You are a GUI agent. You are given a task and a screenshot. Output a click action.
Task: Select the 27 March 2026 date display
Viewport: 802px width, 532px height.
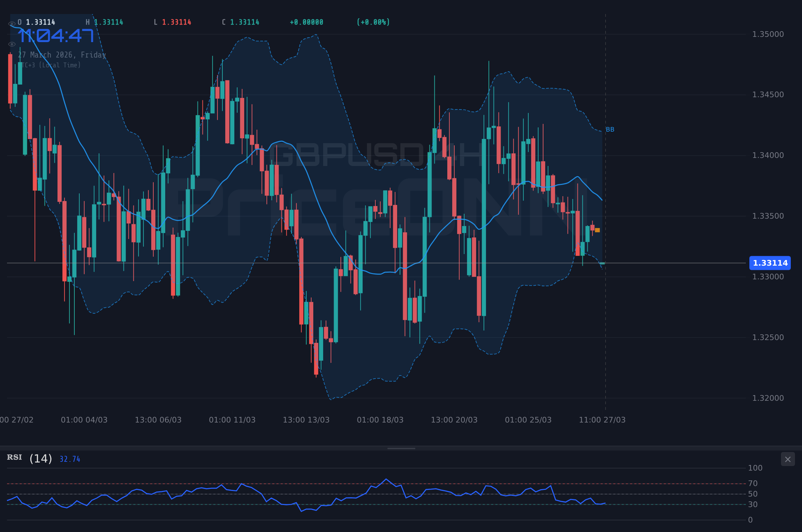pyautogui.click(x=62, y=55)
